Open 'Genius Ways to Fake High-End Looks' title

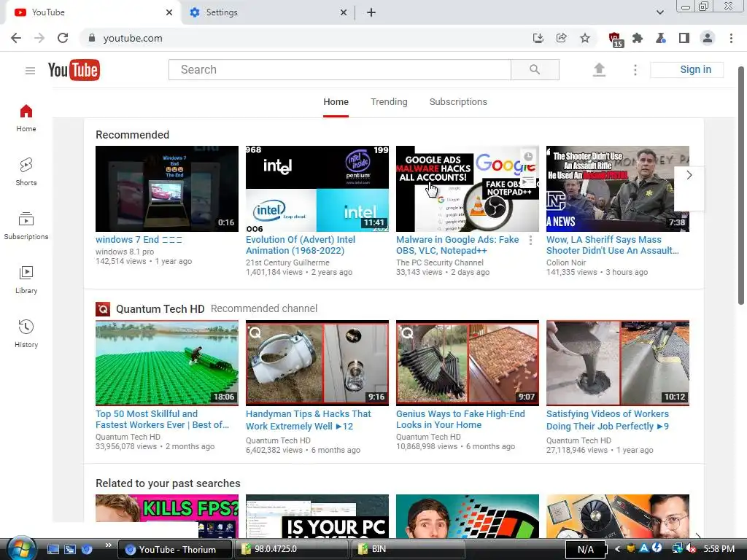tap(460, 419)
